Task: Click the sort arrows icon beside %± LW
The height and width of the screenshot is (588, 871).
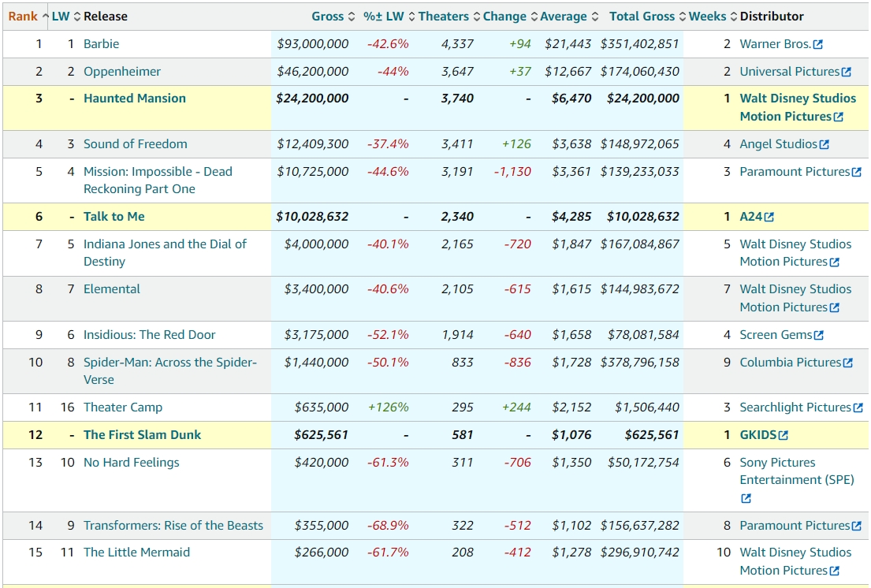Action: [x=411, y=17]
